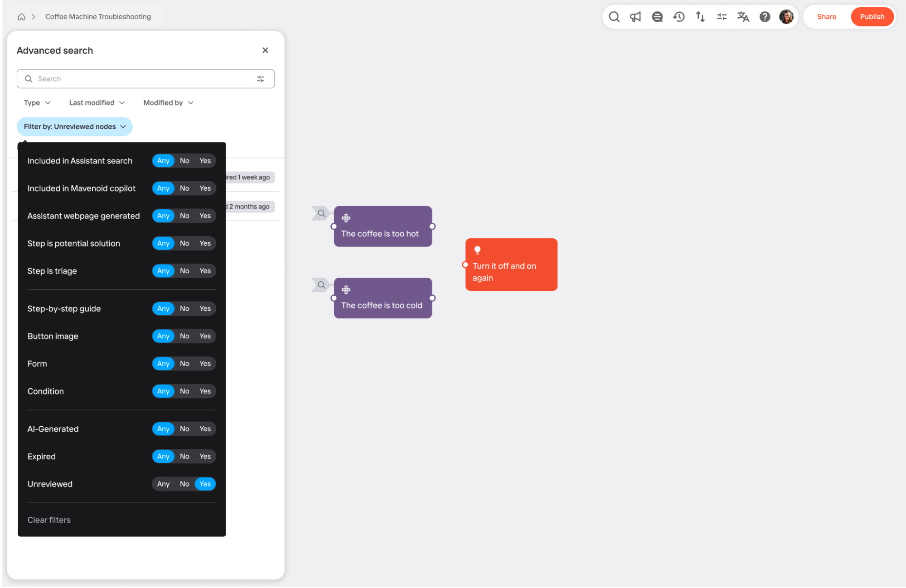Click the Coffee Machine Troubleshooting breadcrumb
The height and width of the screenshot is (588, 906).
[98, 17]
